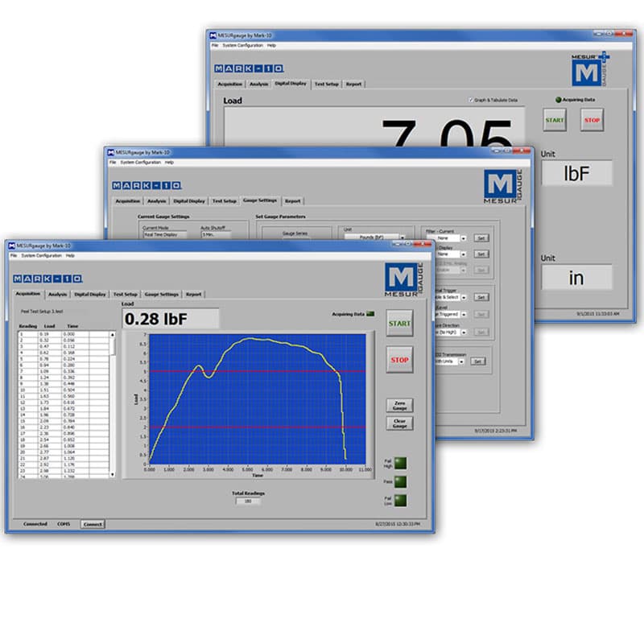Toggle the Graph & Tabulate Data checkbox

[x=471, y=100]
